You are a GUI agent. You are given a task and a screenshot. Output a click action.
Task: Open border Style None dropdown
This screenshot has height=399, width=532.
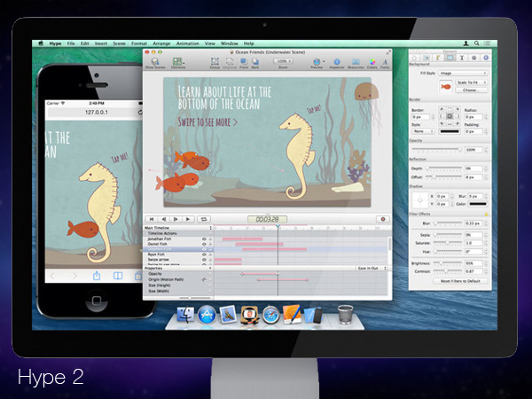pyautogui.click(x=423, y=131)
